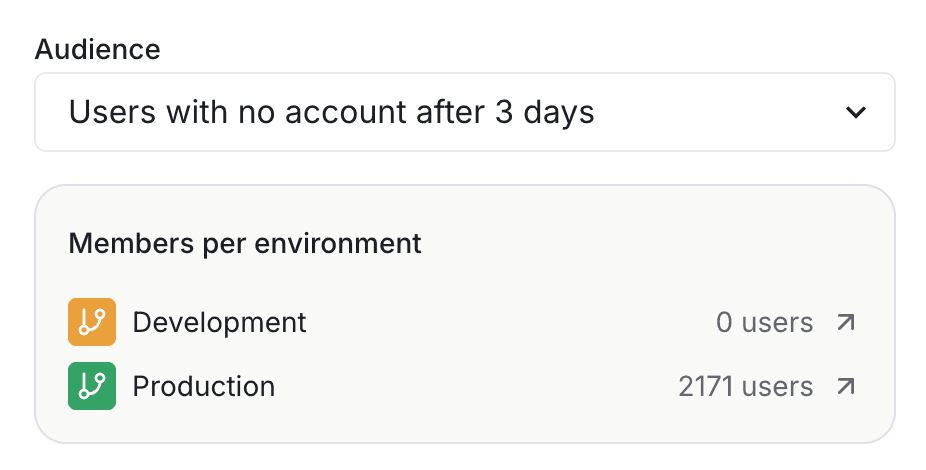This screenshot has height=470, width=926.
Task: Click the "0 users" count link
Action: [x=764, y=323]
